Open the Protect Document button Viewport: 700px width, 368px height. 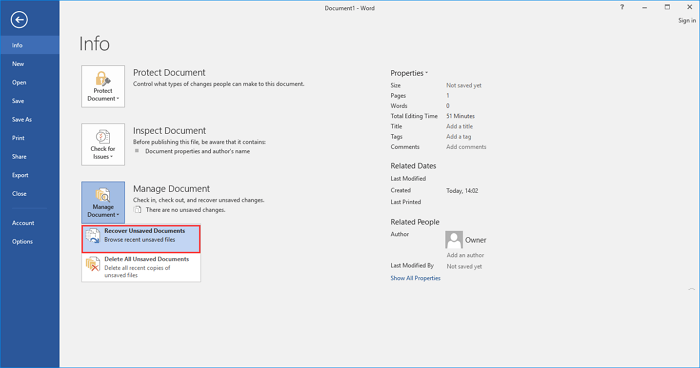pos(103,86)
